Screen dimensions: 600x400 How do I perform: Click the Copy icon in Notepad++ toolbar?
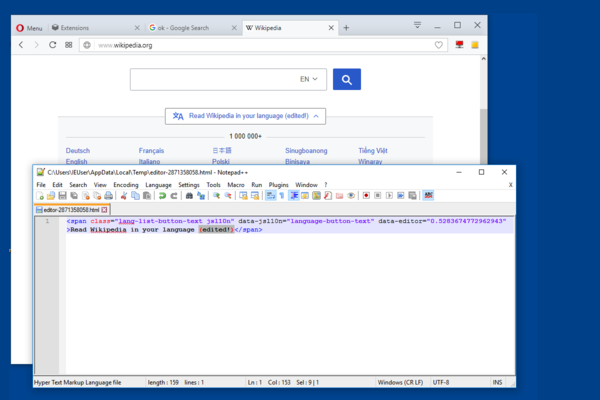[x=135, y=196]
